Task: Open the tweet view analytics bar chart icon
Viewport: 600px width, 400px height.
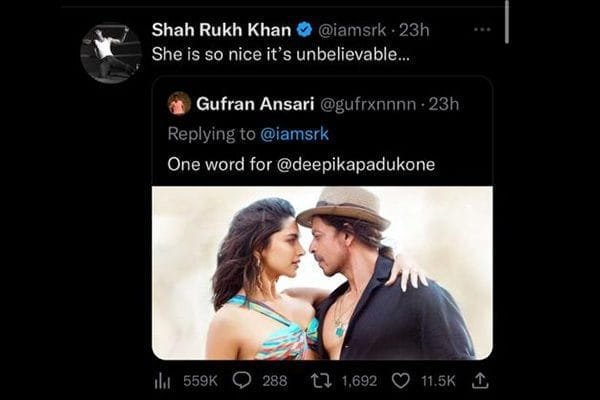Action: 161,380
